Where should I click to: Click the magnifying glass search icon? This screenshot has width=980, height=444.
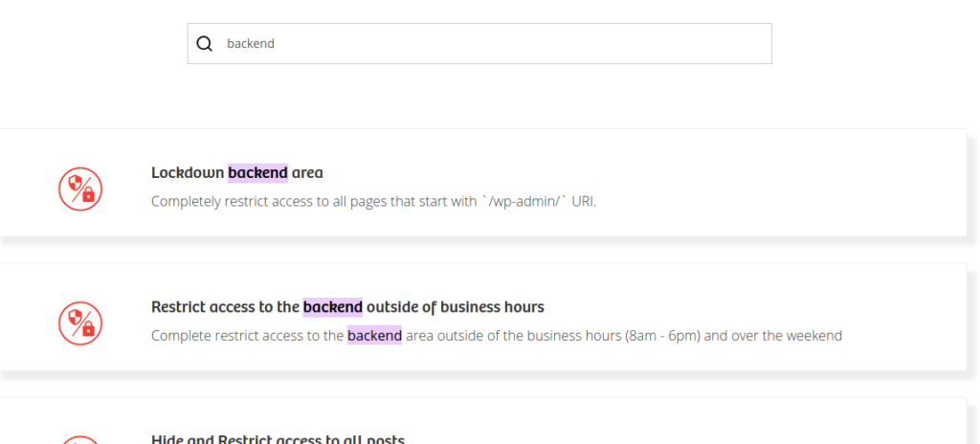[205, 44]
